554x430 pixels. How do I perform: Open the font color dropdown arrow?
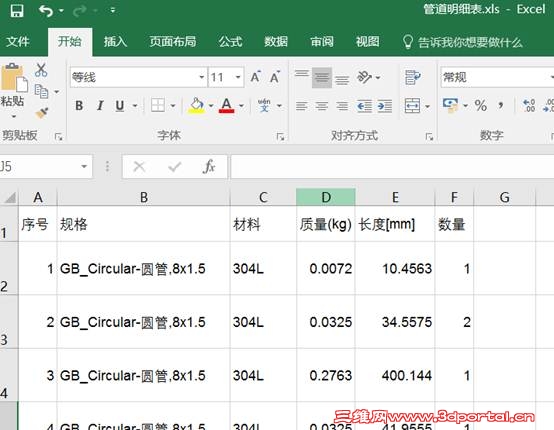241,106
